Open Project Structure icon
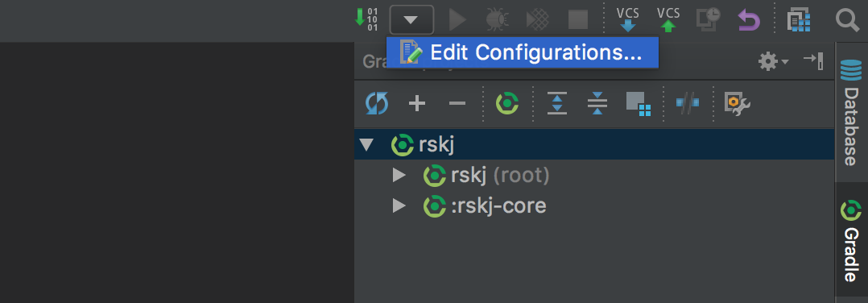Image resolution: width=868 pixels, height=303 pixels. click(x=799, y=20)
